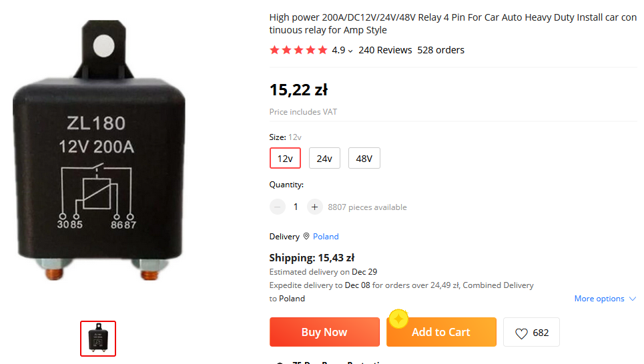Click the location pin icon next to Delivery
The height and width of the screenshot is (364, 644).
[306, 237]
